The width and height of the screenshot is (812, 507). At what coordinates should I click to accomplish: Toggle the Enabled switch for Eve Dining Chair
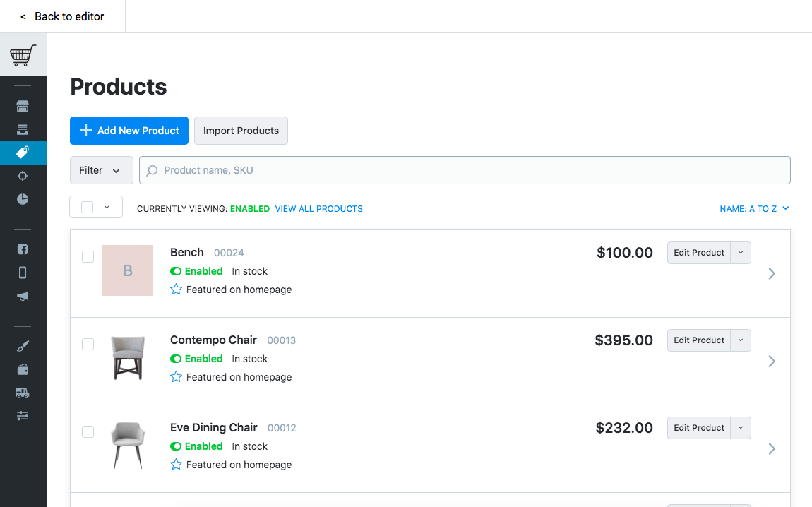[176, 446]
